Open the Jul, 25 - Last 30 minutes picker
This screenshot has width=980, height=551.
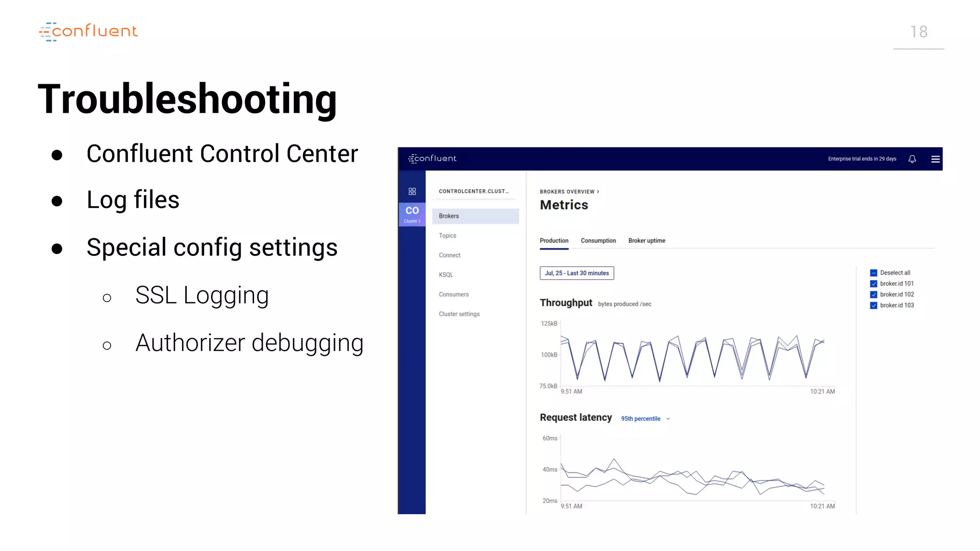(x=577, y=273)
